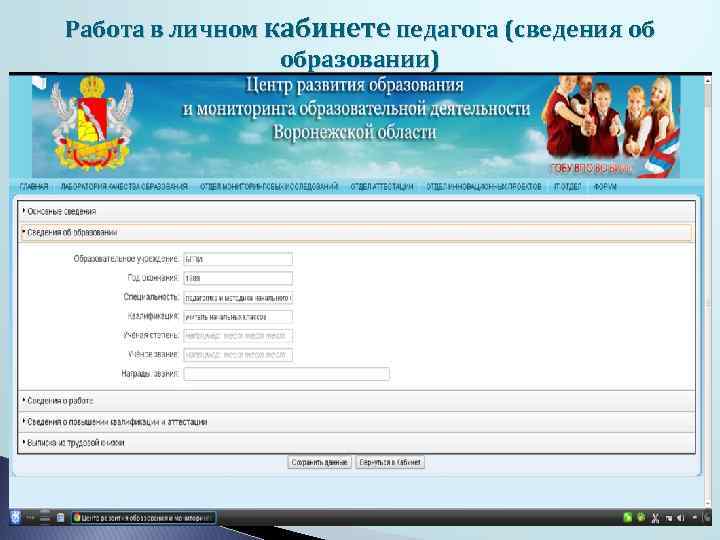Click the Voronezh coat of arms logo
The width and height of the screenshot is (720, 540).
click(x=92, y=124)
